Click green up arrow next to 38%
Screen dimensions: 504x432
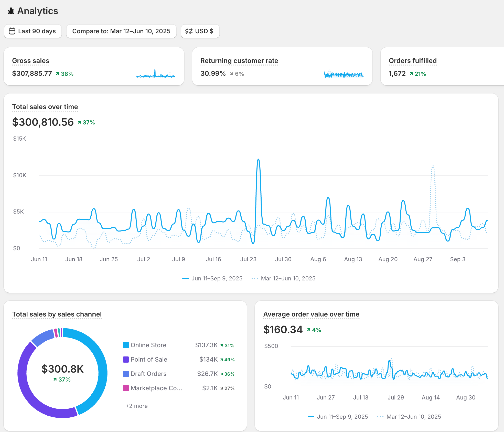pyautogui.click(x=58, y=74)
